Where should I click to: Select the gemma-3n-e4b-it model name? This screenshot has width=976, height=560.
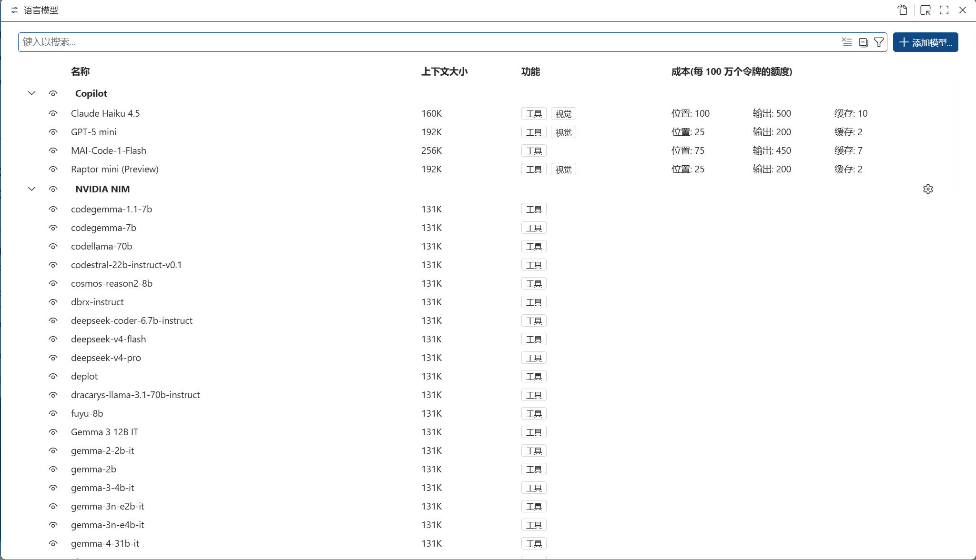(108, 525)
